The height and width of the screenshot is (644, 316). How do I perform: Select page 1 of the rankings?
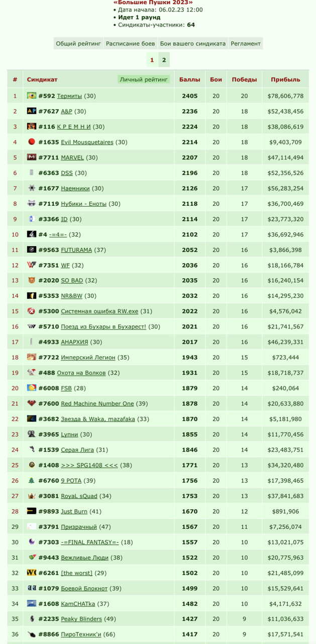152,60
